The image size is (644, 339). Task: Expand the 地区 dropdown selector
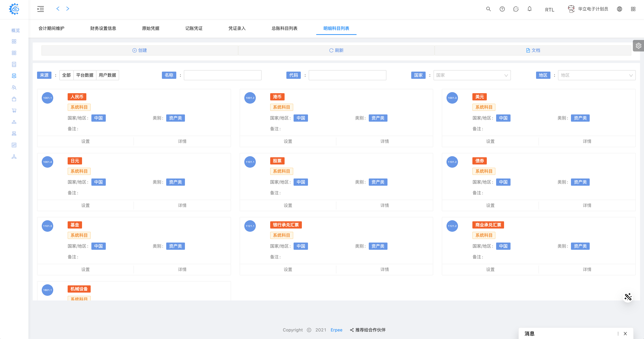[x=597, y=75]
